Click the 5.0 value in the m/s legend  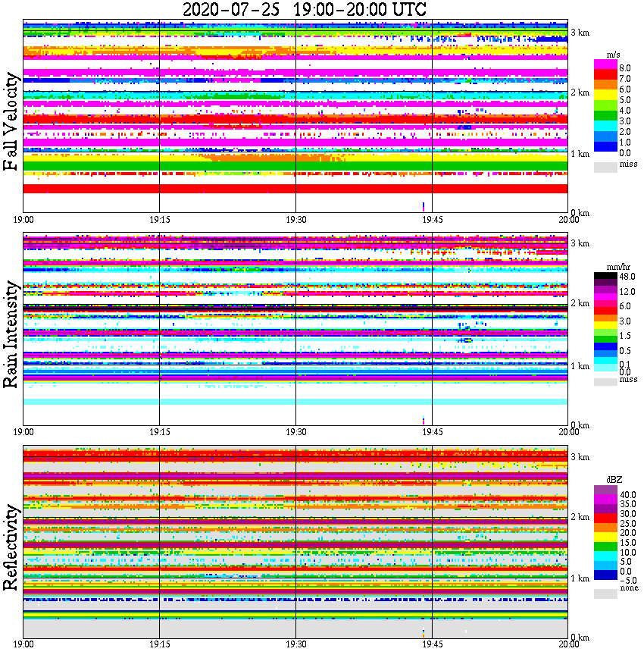coord(625,100)
